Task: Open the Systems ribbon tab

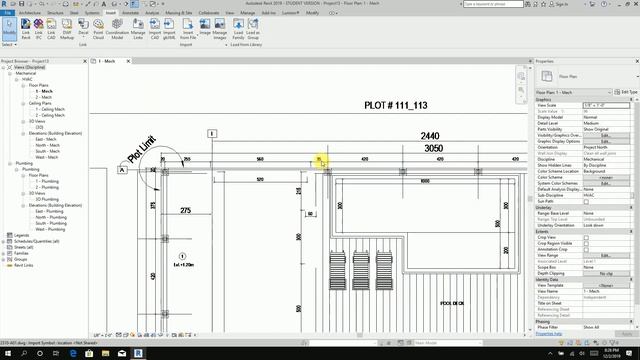Action: [92, 13]
